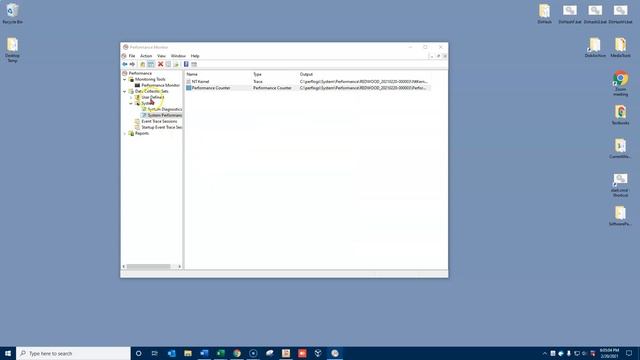Toggle the Show/Hide Action Pane toolbar icon
The width and height of the screenshot is (640, 360).
194,64
